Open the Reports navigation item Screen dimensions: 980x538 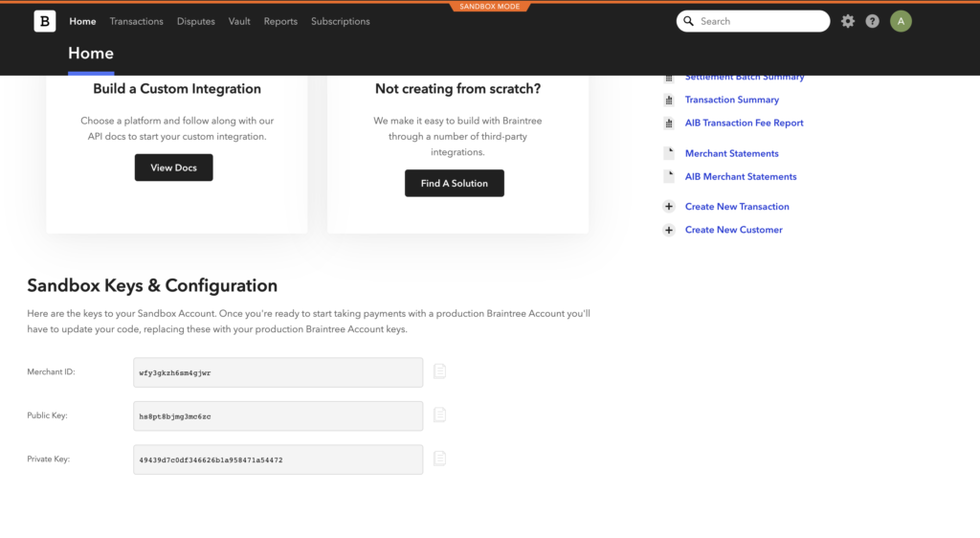280,21
